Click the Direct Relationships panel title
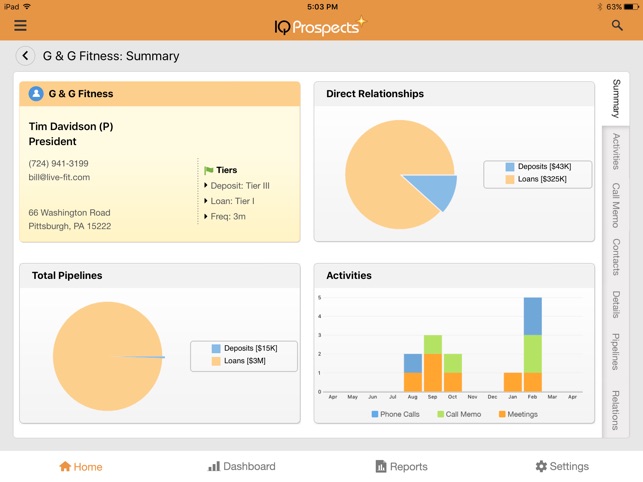 tap(375, 94)
